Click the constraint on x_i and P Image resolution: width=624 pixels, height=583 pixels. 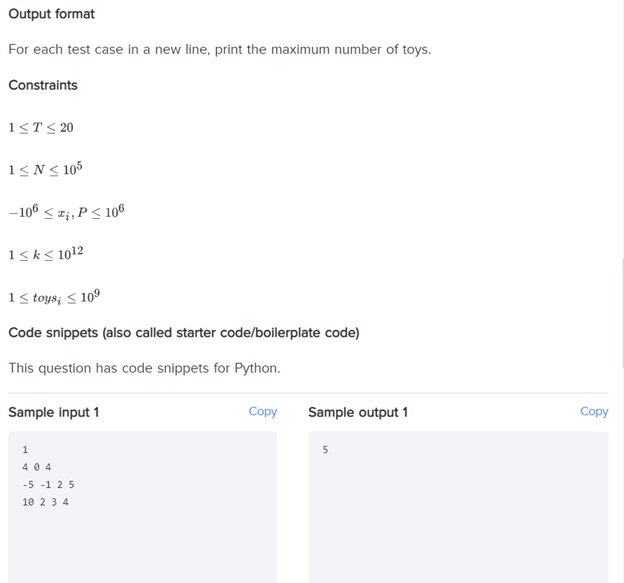pos(66,212)
